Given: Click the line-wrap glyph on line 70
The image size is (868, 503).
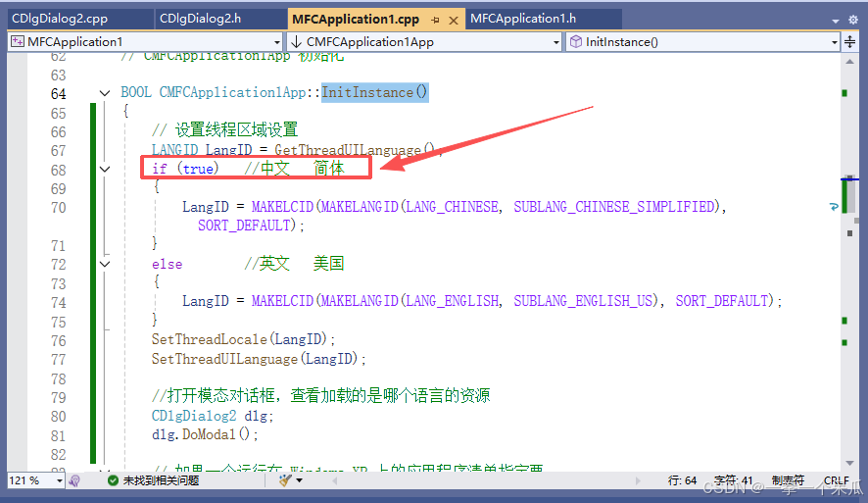Looking at the screenshot, I should click(834, 207).
